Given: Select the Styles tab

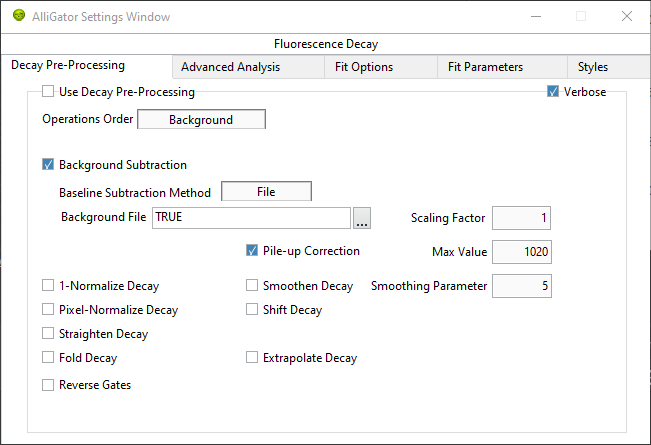Looking at the screenshot, I should [609, 67].
